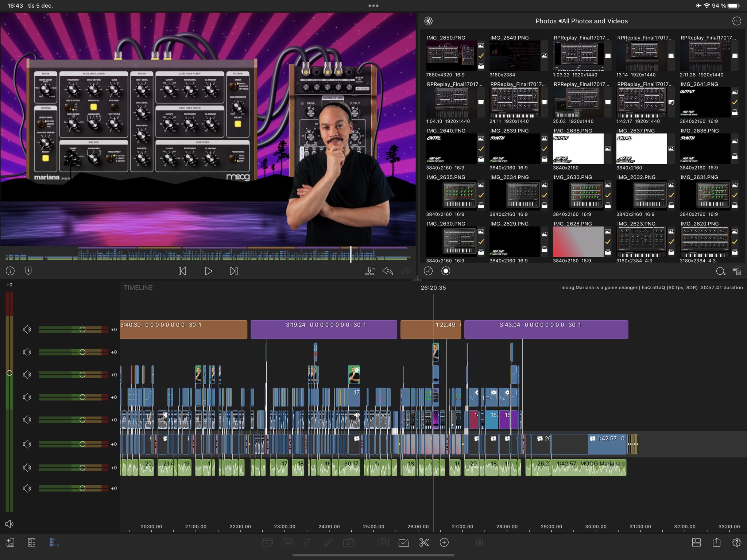The width and height of the screenshot is (747, 560).
Task: Tap the 26:20.35 playhead timecode
Action: 433,287
